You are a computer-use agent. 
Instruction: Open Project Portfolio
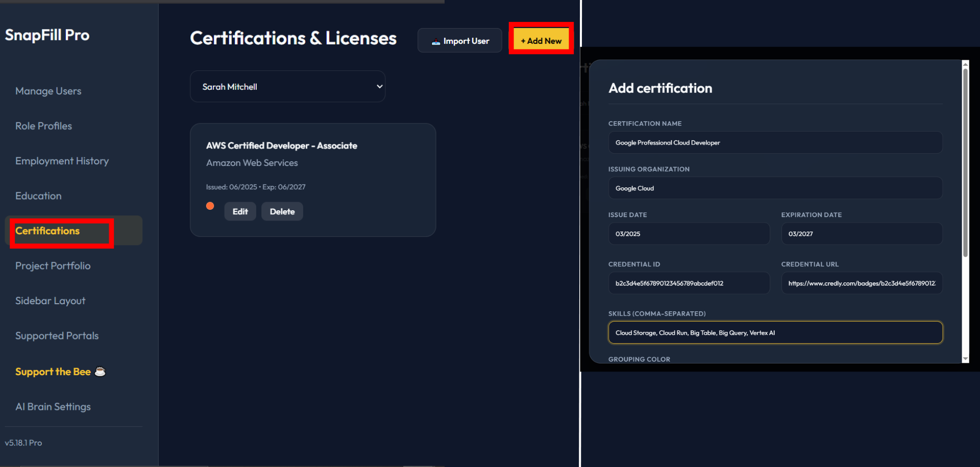(x=53, y=265)
